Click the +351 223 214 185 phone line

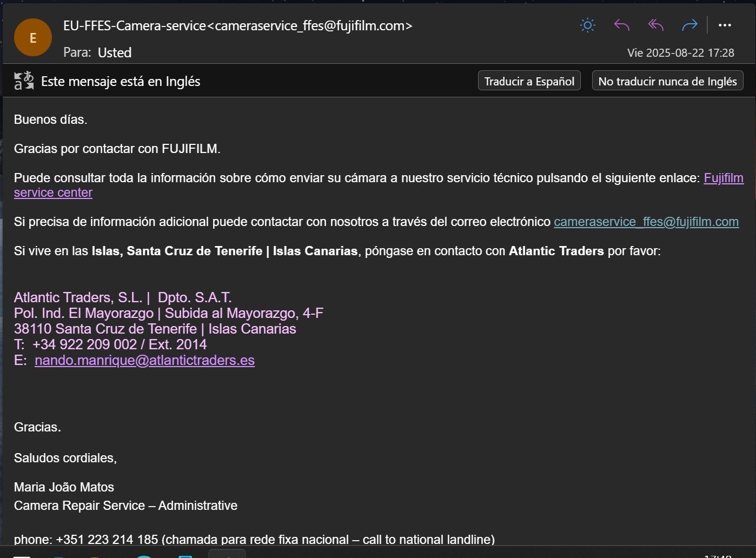(107, 539)
